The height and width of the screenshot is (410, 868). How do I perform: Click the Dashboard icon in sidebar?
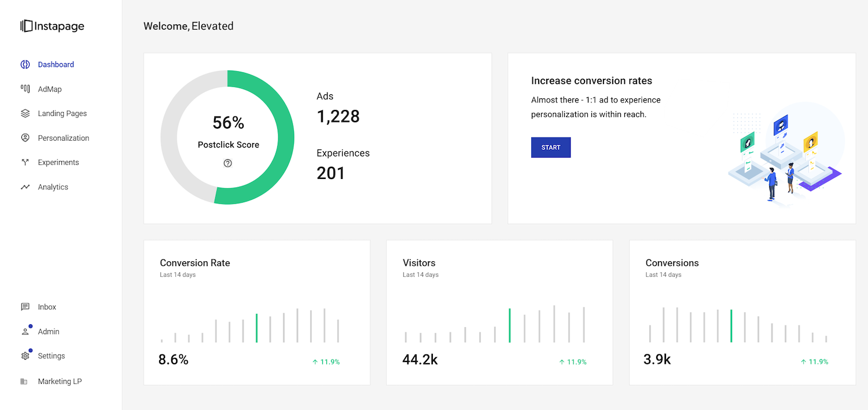coord(25,64)
